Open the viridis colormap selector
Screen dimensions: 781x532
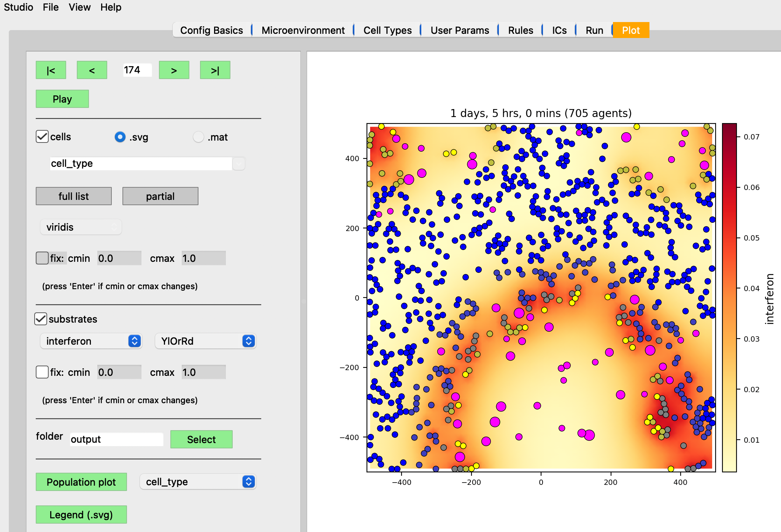click(x=81, y=227)
